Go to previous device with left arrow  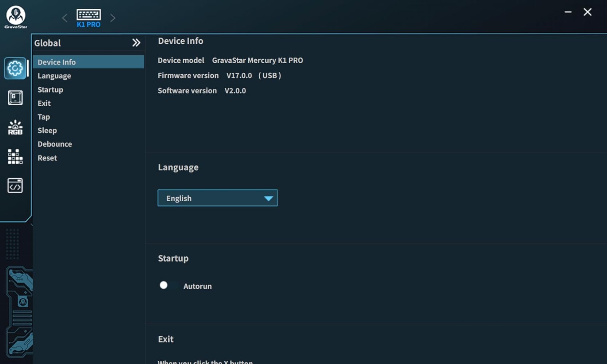tap(65, 18)
